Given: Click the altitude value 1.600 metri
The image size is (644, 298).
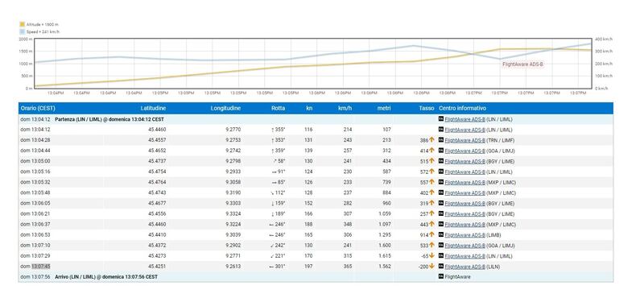Looking at the screenshot, I should [x=385, y=246].
